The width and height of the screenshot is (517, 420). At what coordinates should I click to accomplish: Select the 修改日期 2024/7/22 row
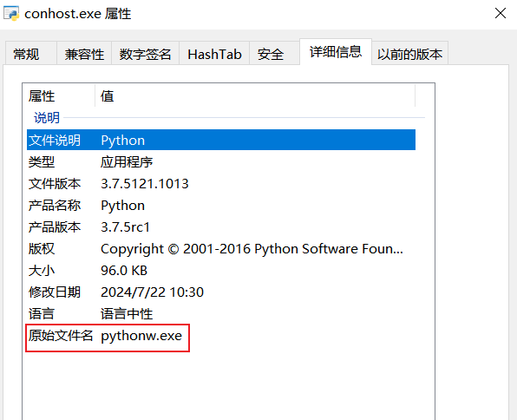click(x=221, y=292)
